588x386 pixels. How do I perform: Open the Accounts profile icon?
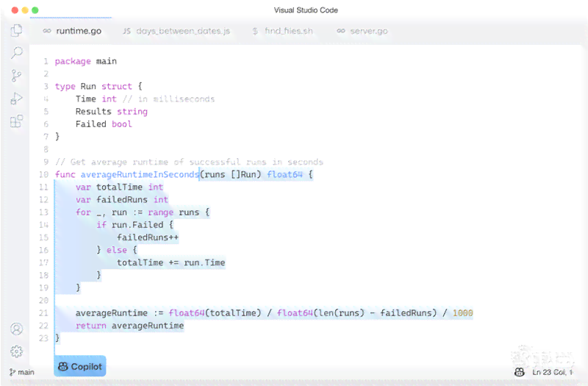tap(16, 329)
